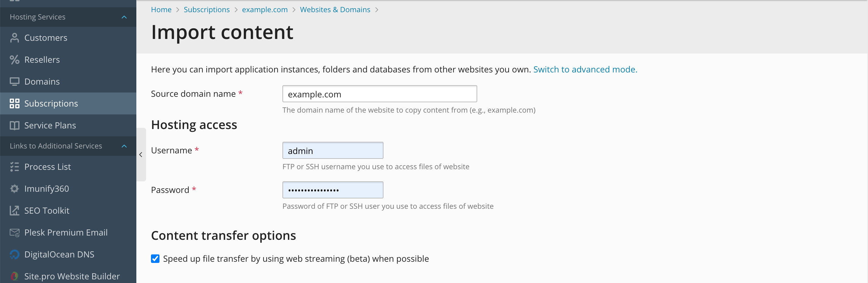
Task: Open Process List via its icon
Action: coord(14,167)
